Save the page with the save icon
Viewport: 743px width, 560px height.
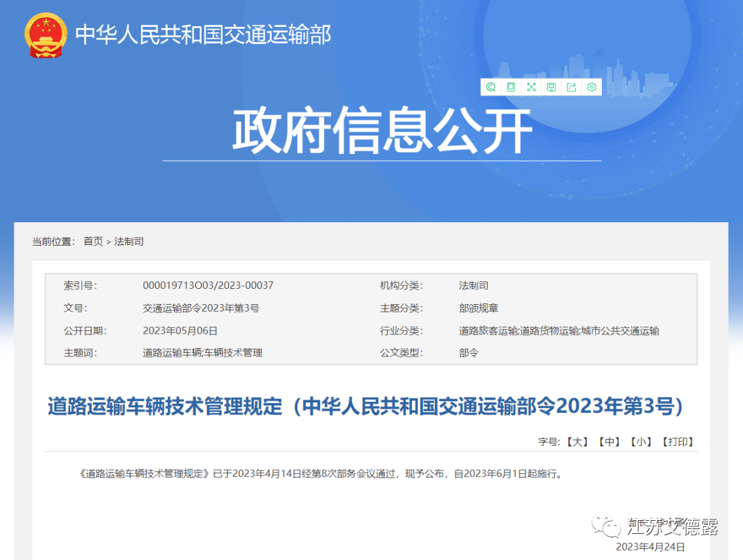tap(551, 87)
